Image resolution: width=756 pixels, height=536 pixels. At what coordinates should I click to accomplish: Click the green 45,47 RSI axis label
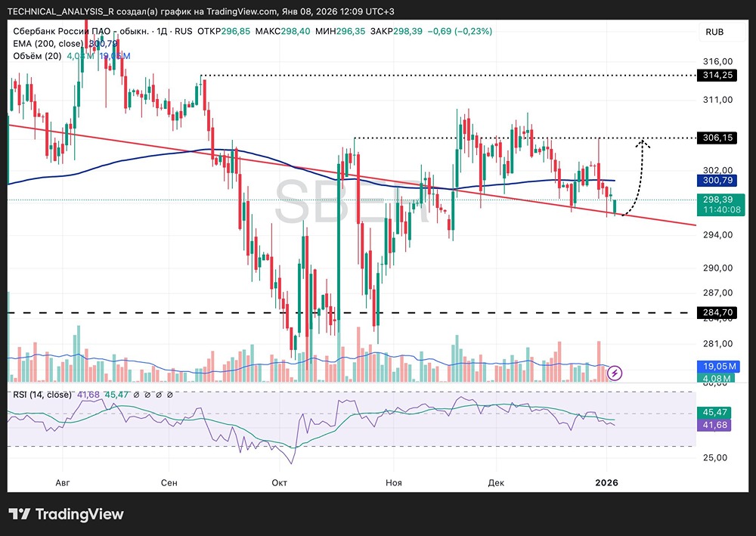(x=714, y=413)
